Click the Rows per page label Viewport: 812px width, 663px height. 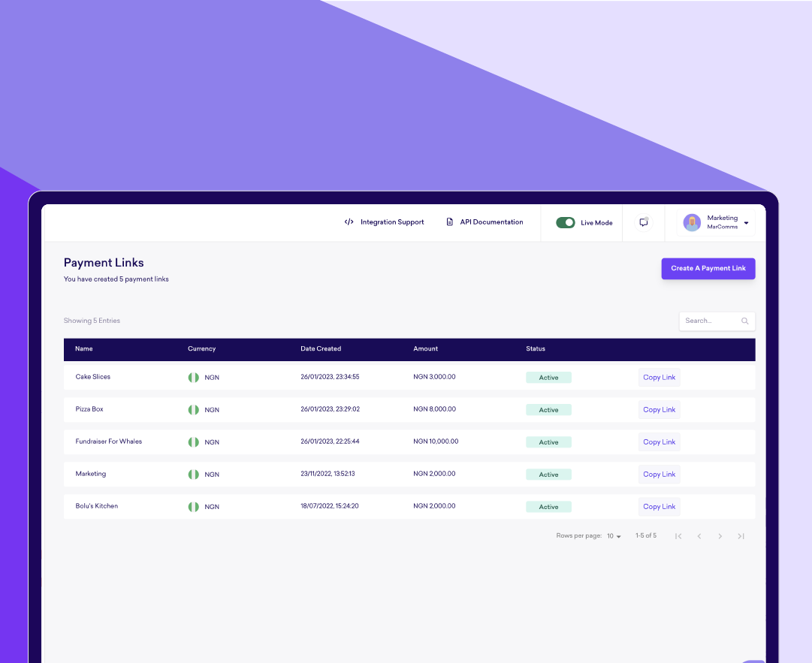tap(579, 535)
